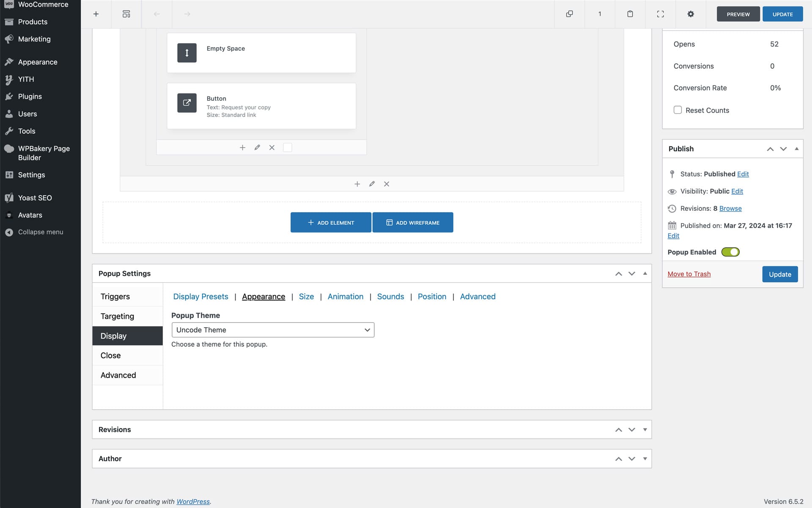Viewport: 812px width, 508px height.
Task: Open the Popup Theme dropdown
Action: click(273, 330)
